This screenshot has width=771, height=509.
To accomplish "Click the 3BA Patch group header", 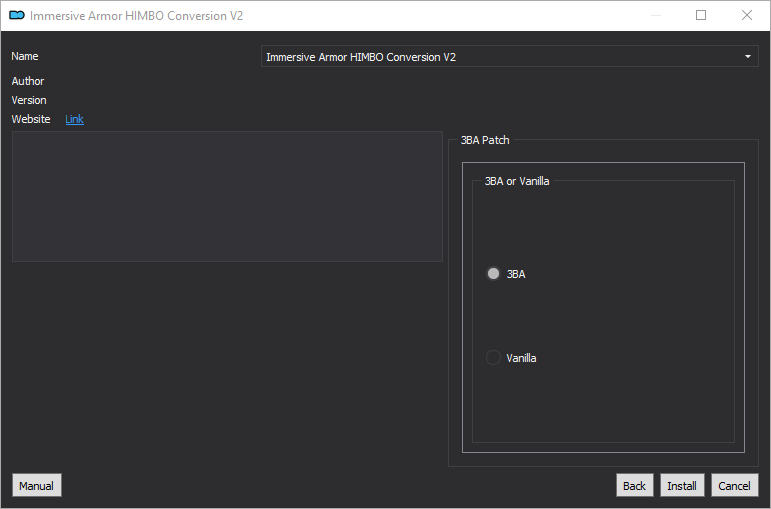I will (485, 141).
